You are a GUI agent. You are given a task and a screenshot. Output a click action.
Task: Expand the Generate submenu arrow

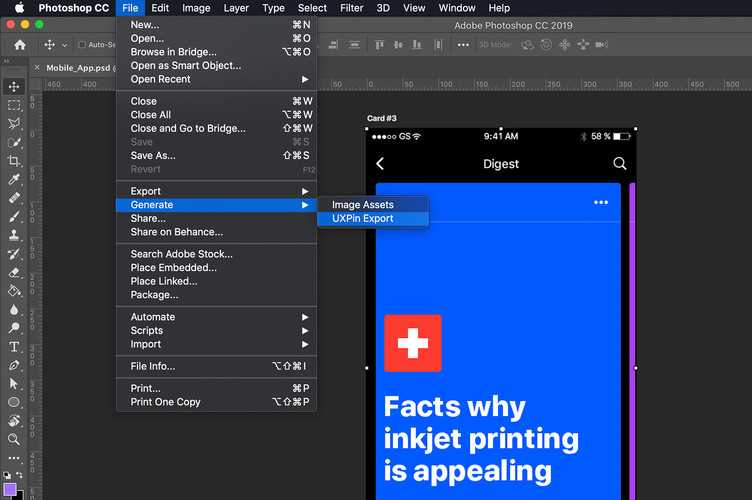coord(305,205)
